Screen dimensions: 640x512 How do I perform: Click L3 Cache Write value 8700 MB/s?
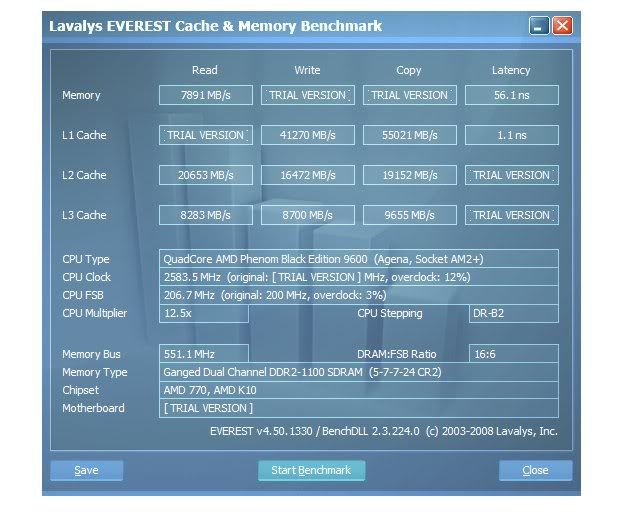point(308,215)
